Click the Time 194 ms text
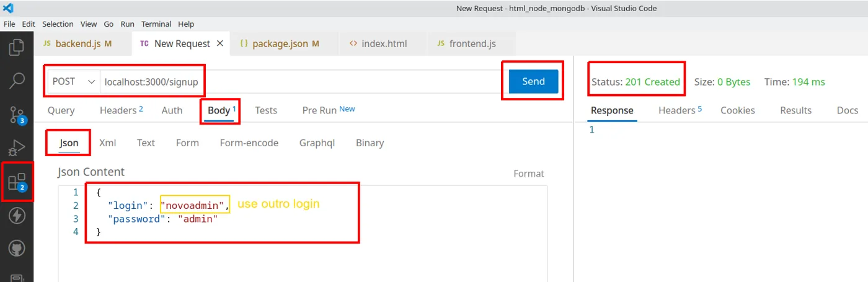868x282 pixels. (795, 82)
